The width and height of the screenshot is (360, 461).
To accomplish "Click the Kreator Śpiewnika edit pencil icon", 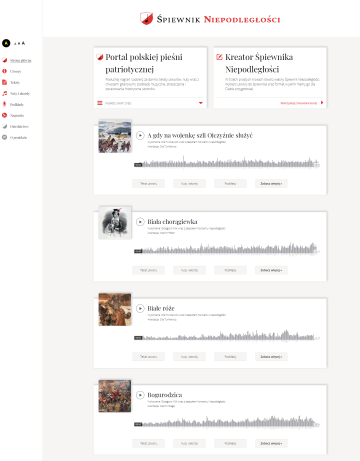I will point(219,57).
